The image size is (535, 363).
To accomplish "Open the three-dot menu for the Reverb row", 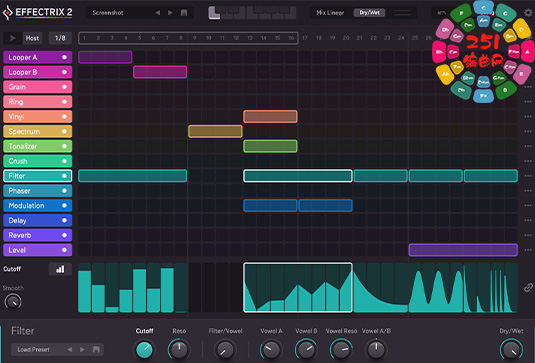I will pyautogui.click(x=528, y=235).
